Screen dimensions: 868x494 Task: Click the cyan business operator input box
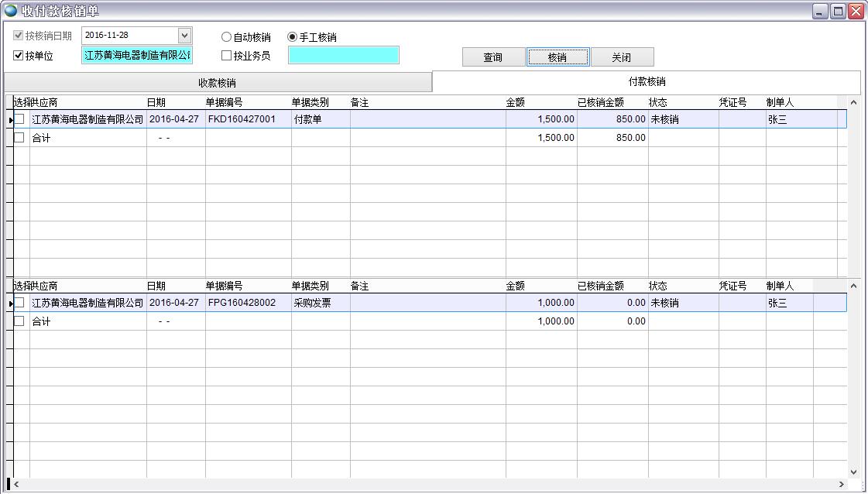pyautogui.click(x=342, y=55)
